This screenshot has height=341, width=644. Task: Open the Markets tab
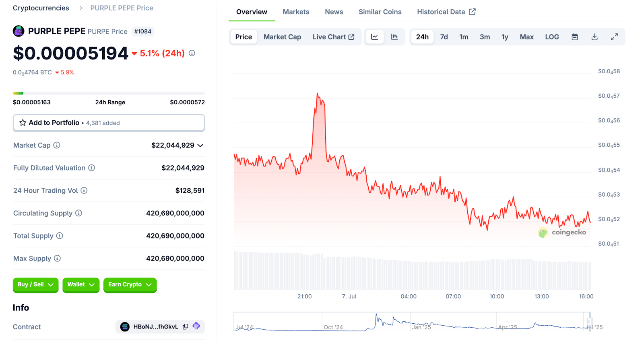296,12
